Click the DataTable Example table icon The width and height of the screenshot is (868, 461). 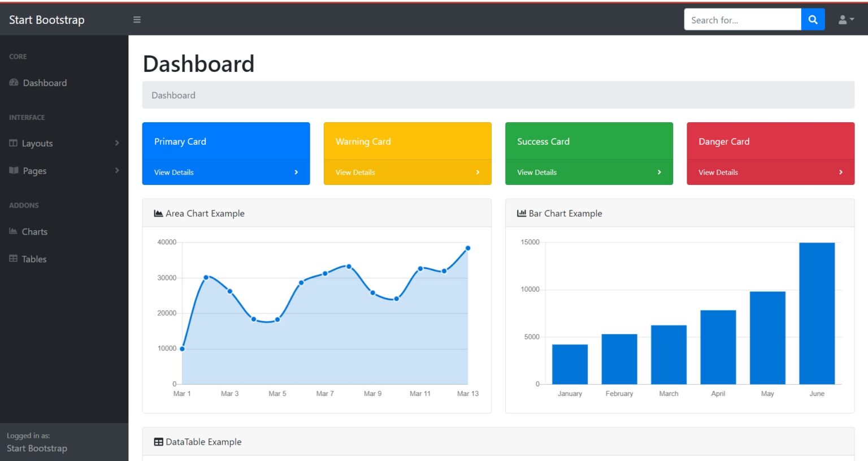click(x=158, y=441)
